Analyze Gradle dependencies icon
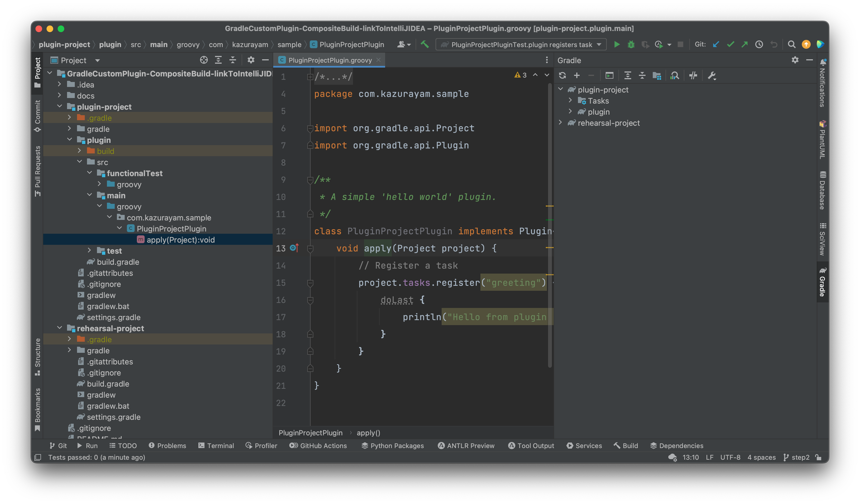This screenshot has height=504, width=860. (x=674, y=75)
